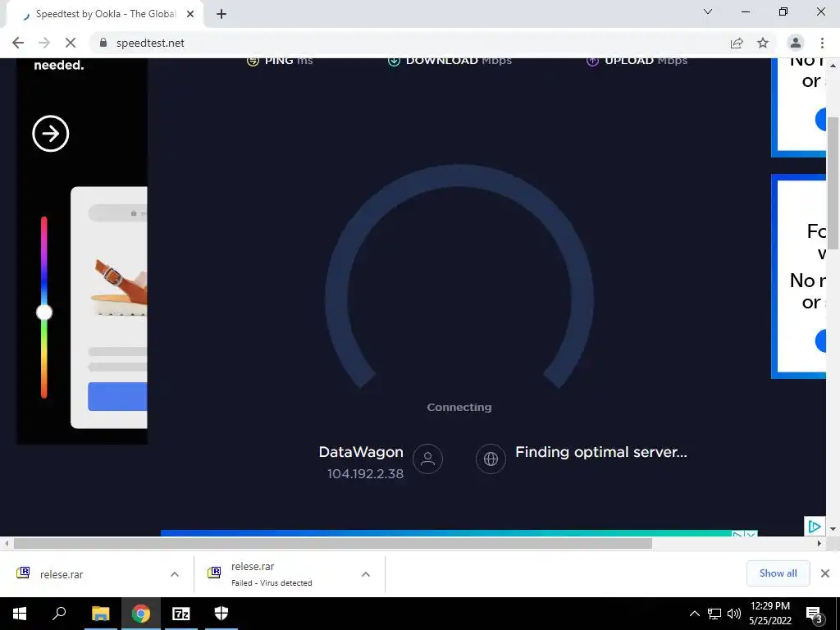Close the Speedtest by Ookla tab
The height and width of the screenshot is (630, 840).
coord(190,14)
